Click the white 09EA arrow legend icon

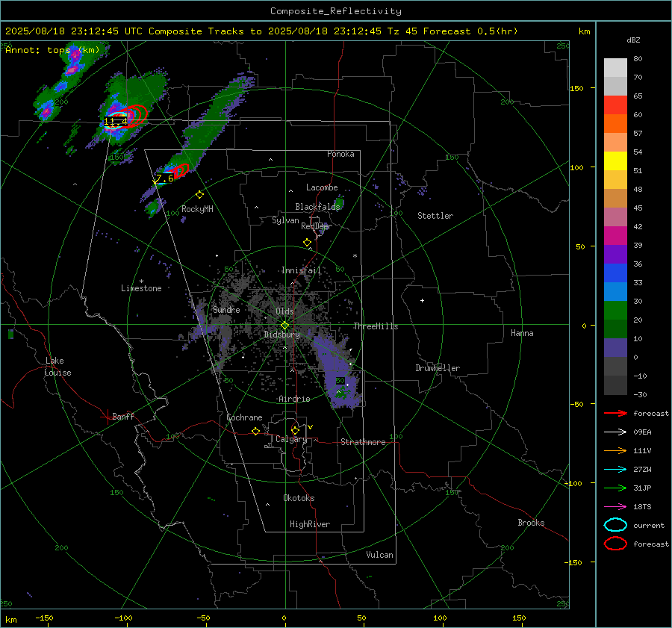click(x=615, y=432)
